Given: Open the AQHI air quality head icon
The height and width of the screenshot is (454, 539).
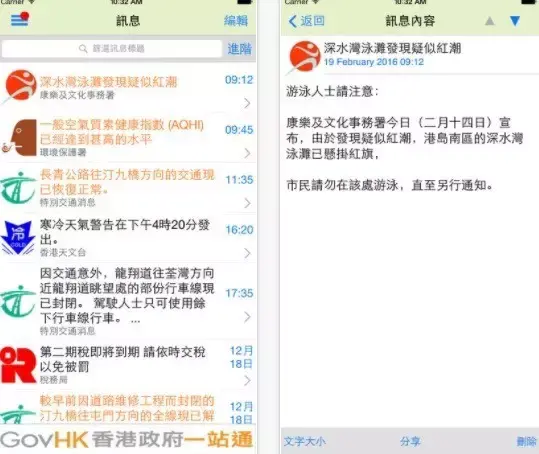Looking at the screenshot, I should coord(19,137).
